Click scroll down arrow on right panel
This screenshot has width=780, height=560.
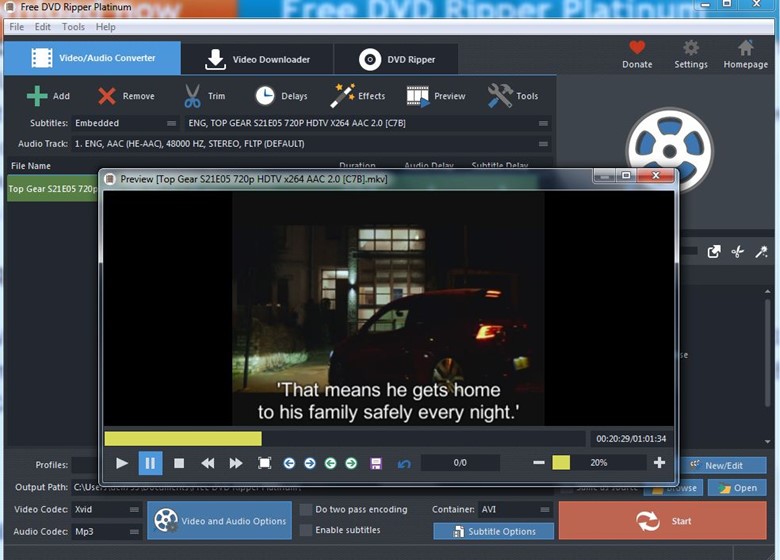(768, 442)
